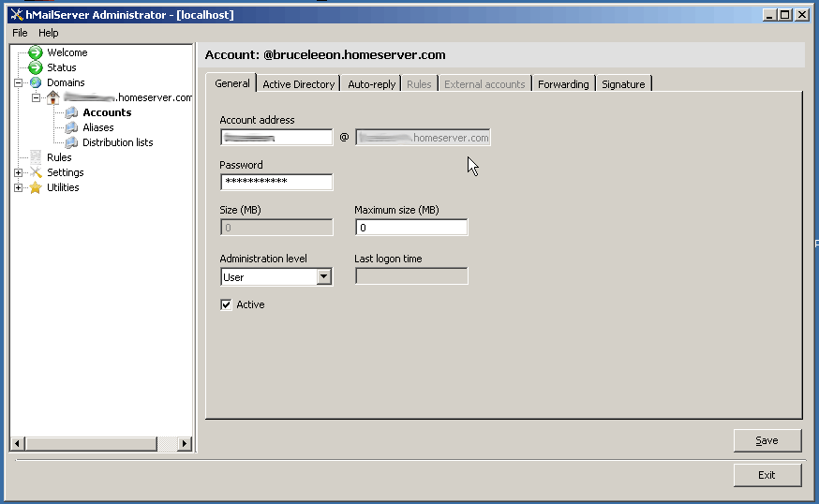
Task: Click the Password input field
Action: [x=276, y=182]
